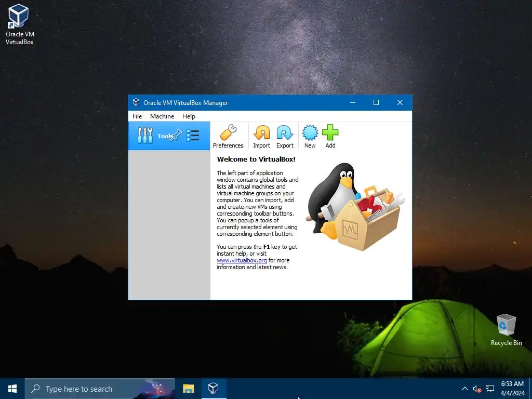Open the File menu
Image resolution: width=532 pixels, height=399 pixels.
click(137, 116)
